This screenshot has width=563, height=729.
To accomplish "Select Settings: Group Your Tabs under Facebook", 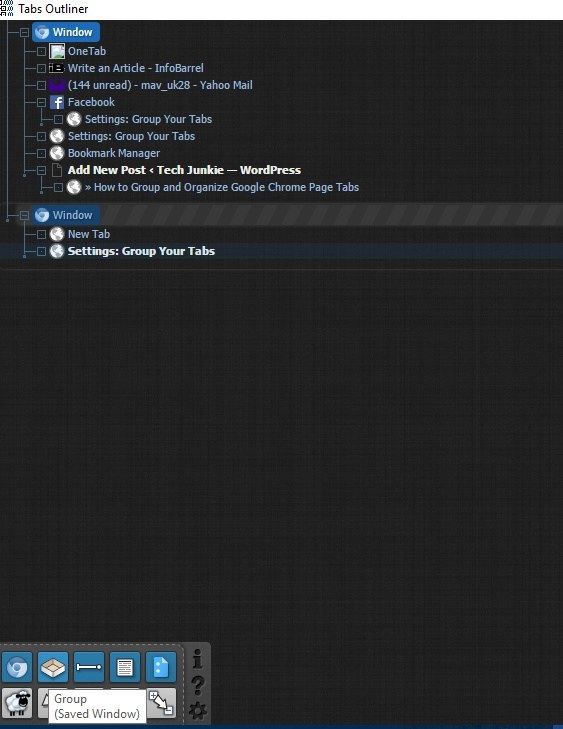I will [x=148, y=119].
